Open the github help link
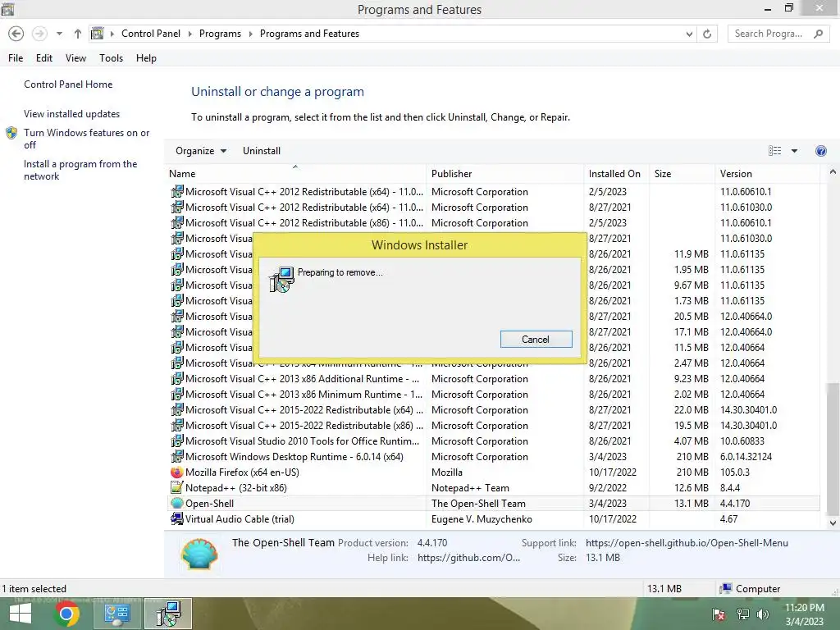 coord(468,558)
